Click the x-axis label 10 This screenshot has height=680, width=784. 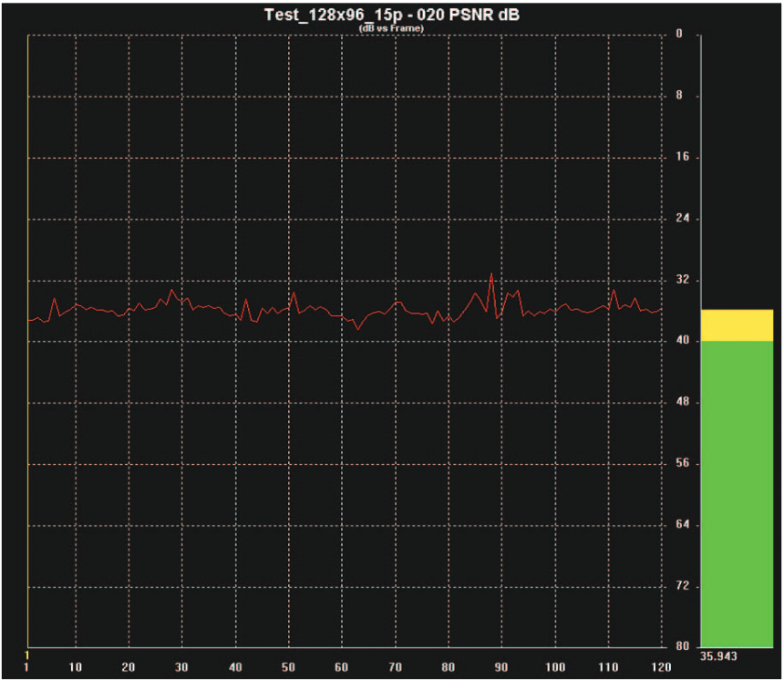(75, 667)
